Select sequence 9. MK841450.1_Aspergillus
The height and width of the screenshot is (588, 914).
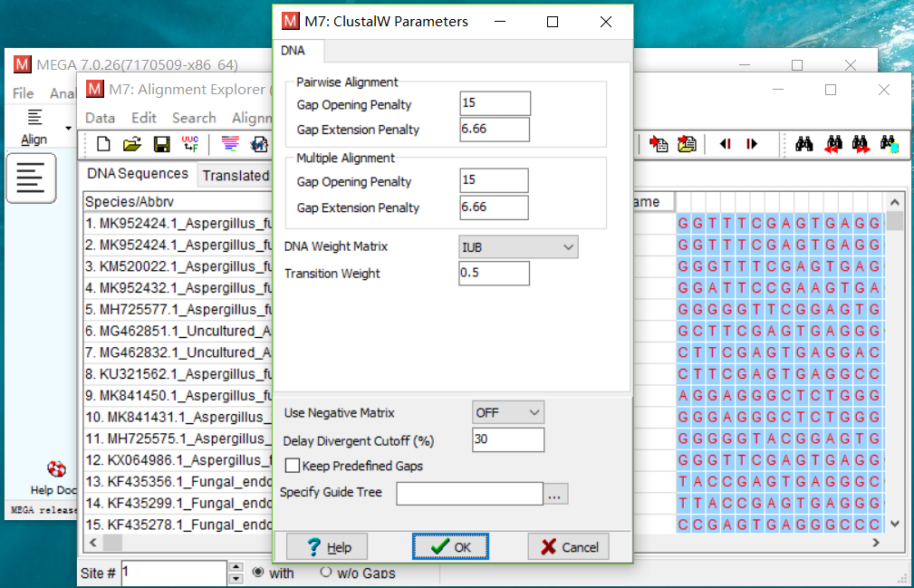pos(178,396)
